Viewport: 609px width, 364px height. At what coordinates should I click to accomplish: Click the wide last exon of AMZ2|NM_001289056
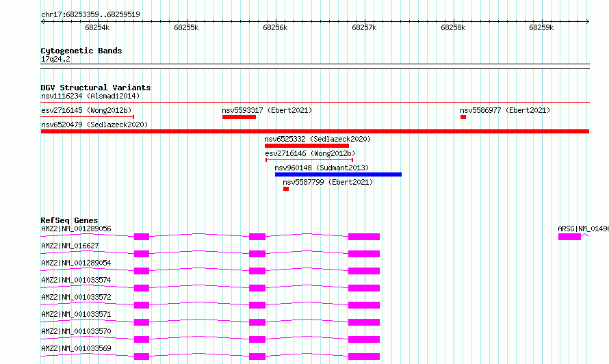(x=364, y=237)
